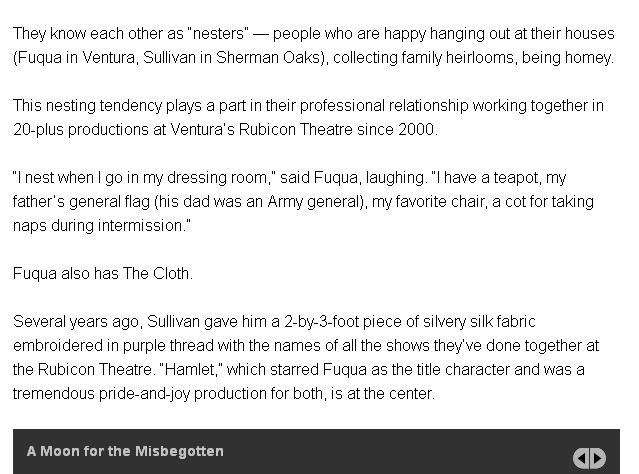639x474 pixels.
Task: Click the next slide arrow in gallery bar
Action: [x=598, y=458]
